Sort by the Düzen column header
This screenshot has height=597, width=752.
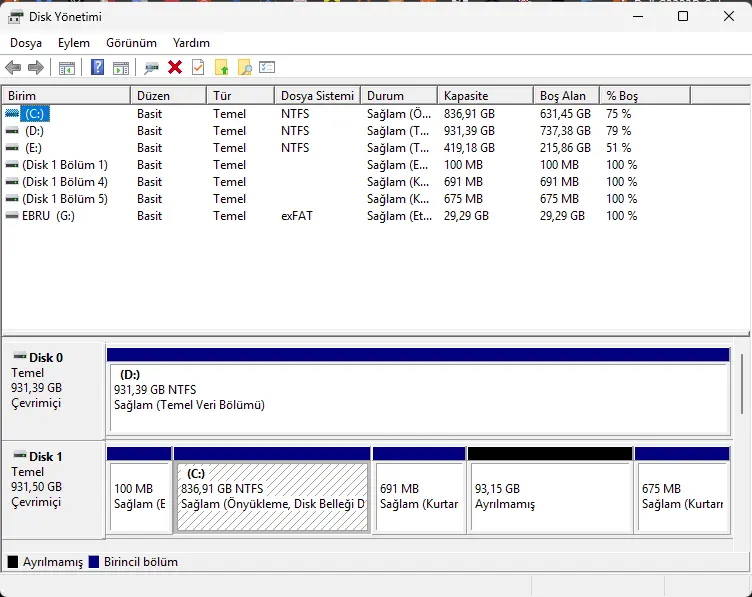(169, 95)
